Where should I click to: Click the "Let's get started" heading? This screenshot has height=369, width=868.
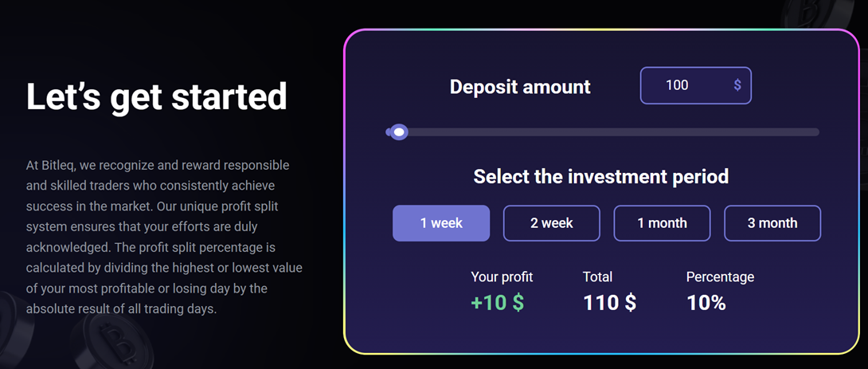(x=156, y=97)
